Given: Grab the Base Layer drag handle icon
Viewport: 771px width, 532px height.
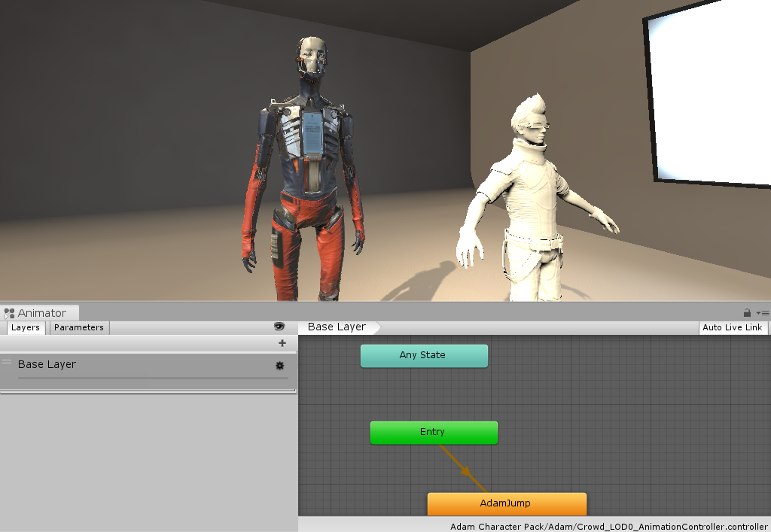Looking at the screenshot, I should point(7,363).
